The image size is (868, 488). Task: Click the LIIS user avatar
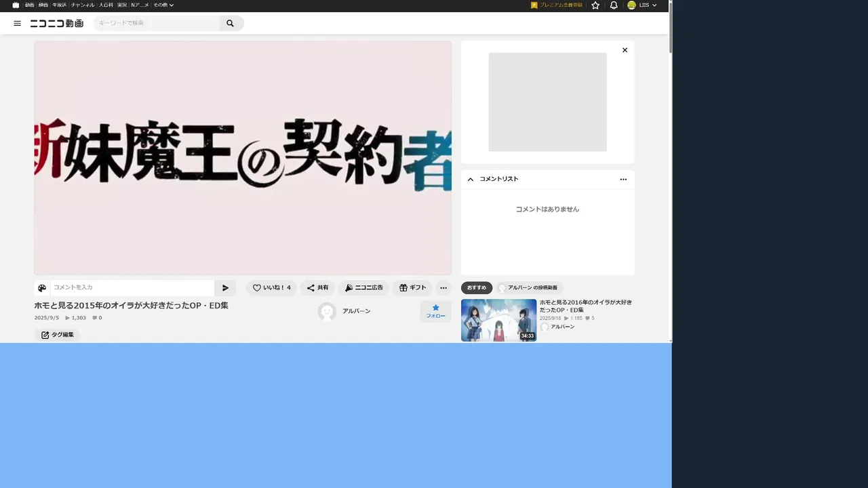tap(631, 5)
